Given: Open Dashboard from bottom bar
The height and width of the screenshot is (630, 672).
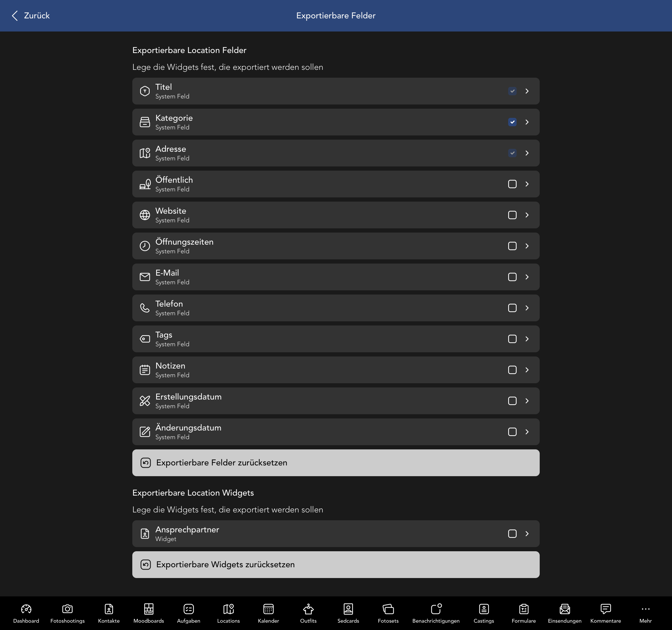Looking at the screenshot, I should pyautogui.click(x=26, y=613).
